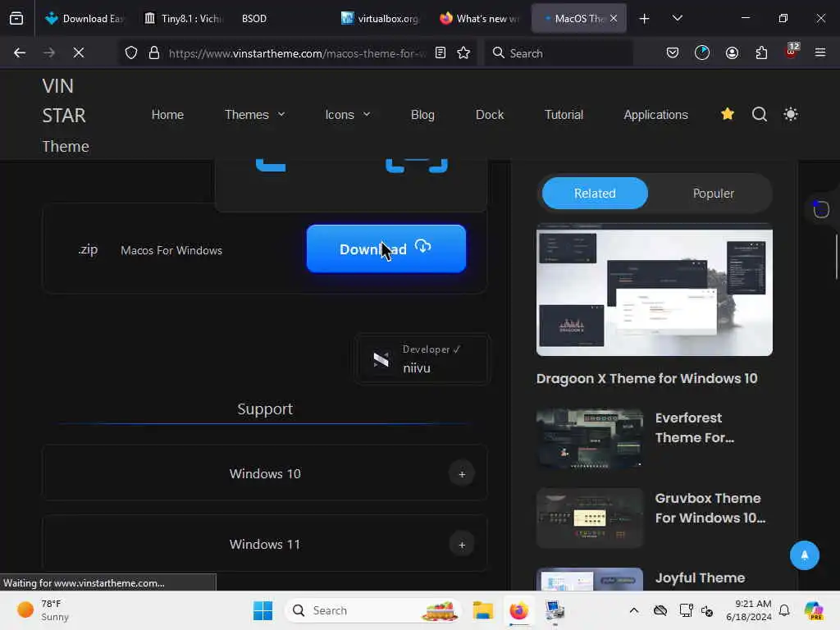
Task: Switch to virtualbox.org tab
Action: [380, 19]
